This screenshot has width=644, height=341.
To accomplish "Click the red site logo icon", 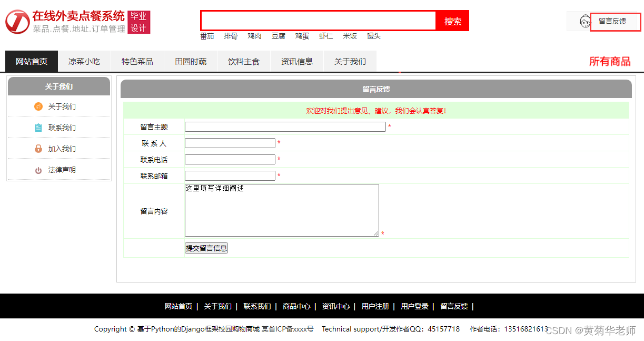I will click(17, 22).
